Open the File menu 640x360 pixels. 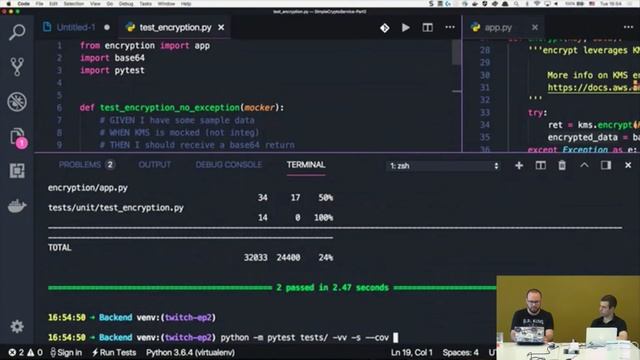click(x=39, y=4)
